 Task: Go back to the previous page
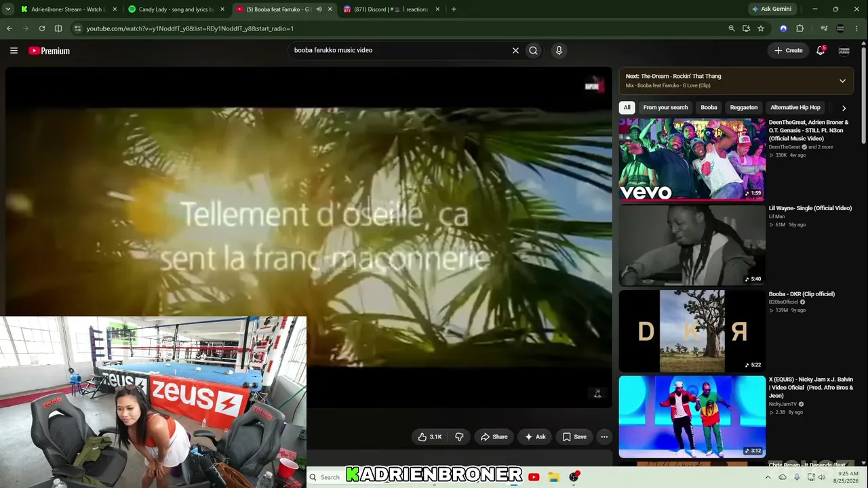(x=9, y=28)
